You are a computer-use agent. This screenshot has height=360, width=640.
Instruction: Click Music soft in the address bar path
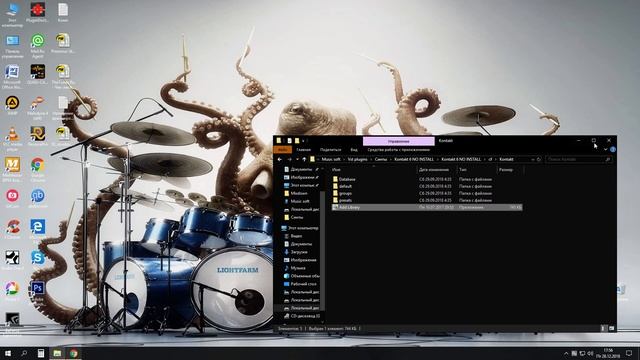[331, 159]
